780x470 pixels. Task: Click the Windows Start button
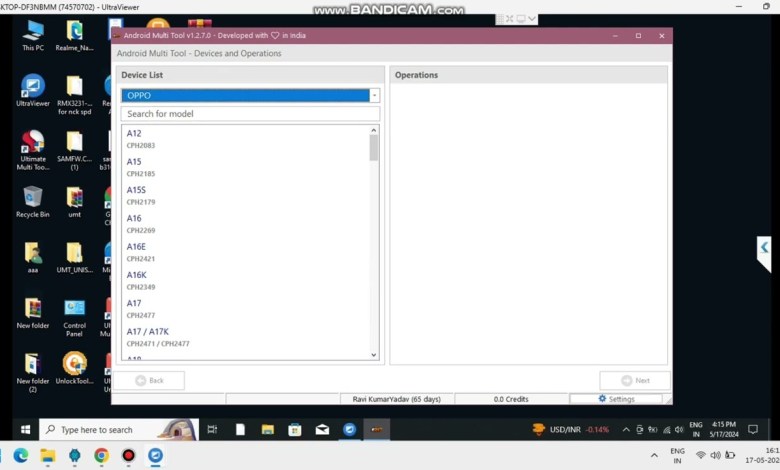click(25, 430)
